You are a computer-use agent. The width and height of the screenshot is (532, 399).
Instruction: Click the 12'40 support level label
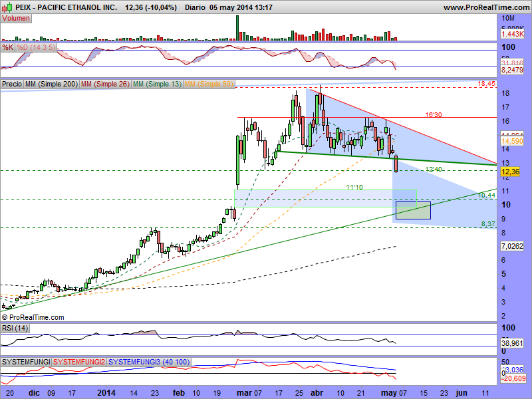point(434,169)
